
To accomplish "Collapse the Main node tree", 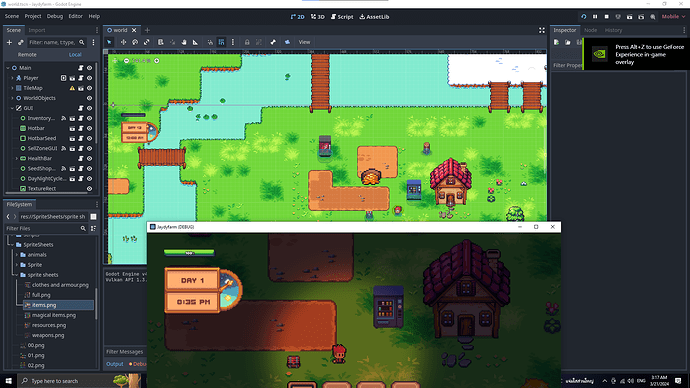I will 8,68.
